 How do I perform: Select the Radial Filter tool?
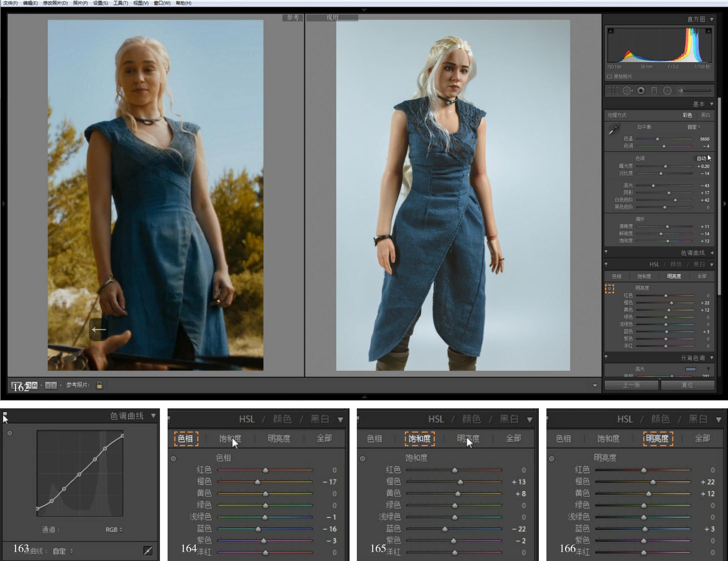[x=667, y=91]
